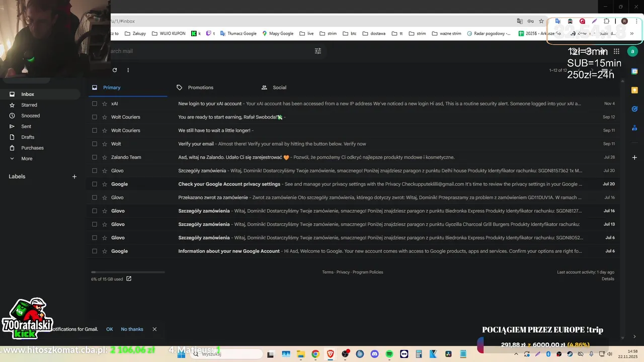The image size is (644, 362).
Task: Star the Wolt verify email
Action: click(105, 144)
